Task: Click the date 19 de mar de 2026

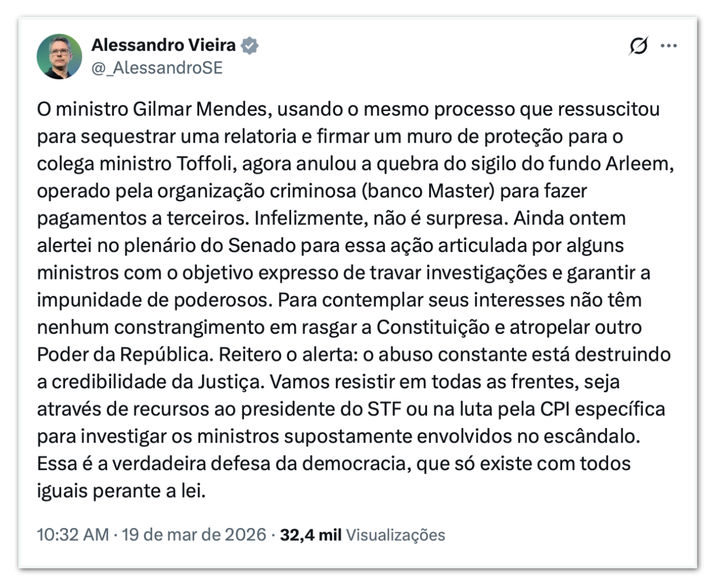Action: [x=194, y=535]
